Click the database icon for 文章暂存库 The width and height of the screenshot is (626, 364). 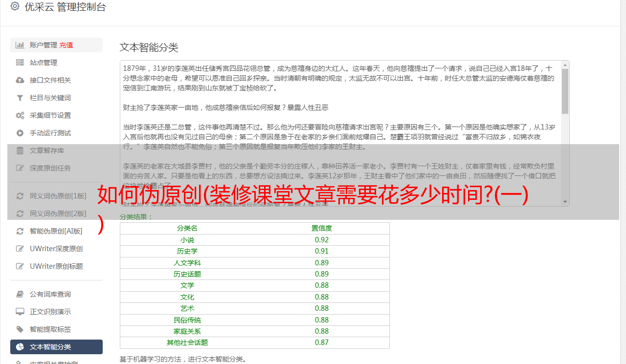[x=20, y=150]
